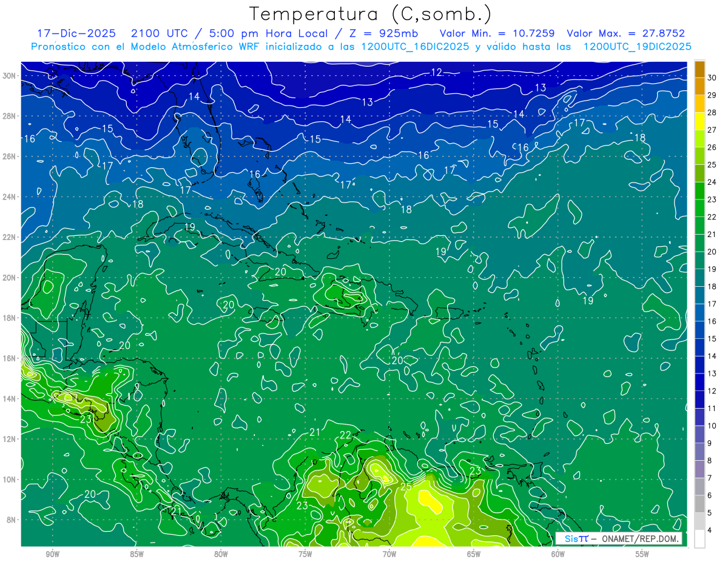This screenshot has width=728, height=562.
Task: Click the SisPI – ONAMET/REP.DOM. credit box
Action: tap(619, 538)
